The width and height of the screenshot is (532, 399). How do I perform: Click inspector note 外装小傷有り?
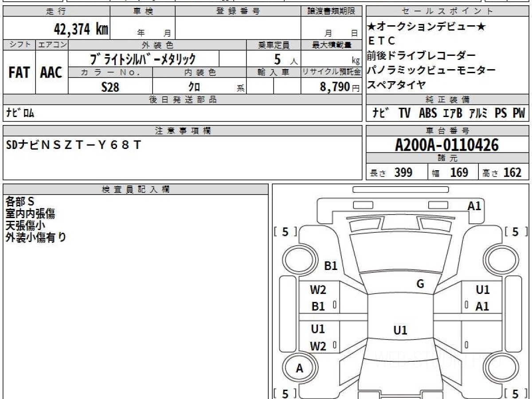click(35, 237)
